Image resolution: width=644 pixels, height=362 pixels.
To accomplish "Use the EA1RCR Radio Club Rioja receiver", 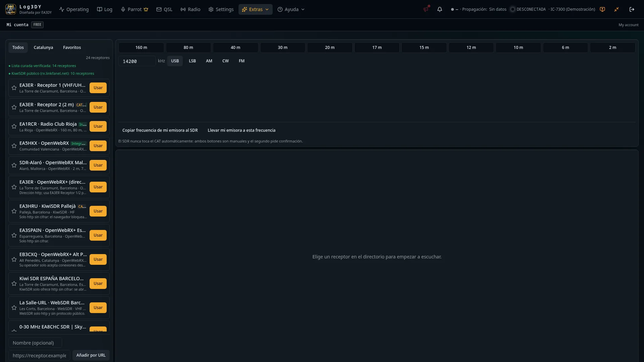I will (98, 126).
